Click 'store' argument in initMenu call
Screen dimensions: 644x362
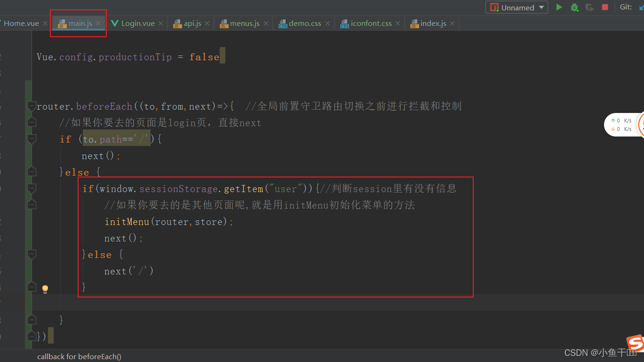(208, 222)
